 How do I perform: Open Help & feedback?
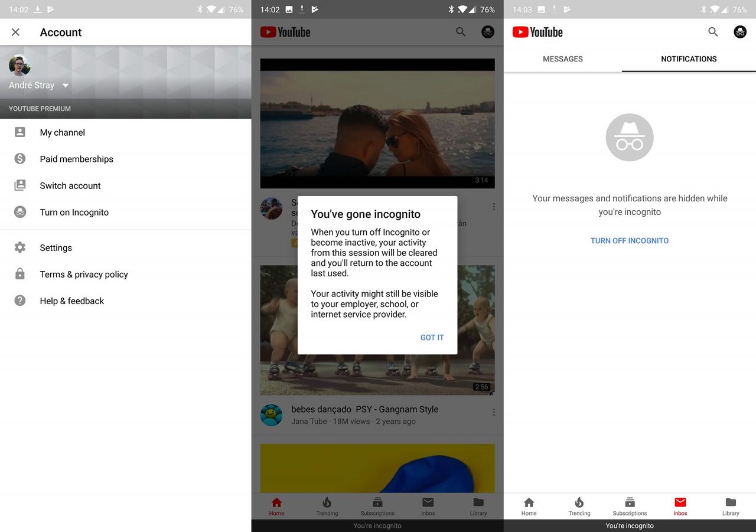pyautogui.click(x=125, y=301)
